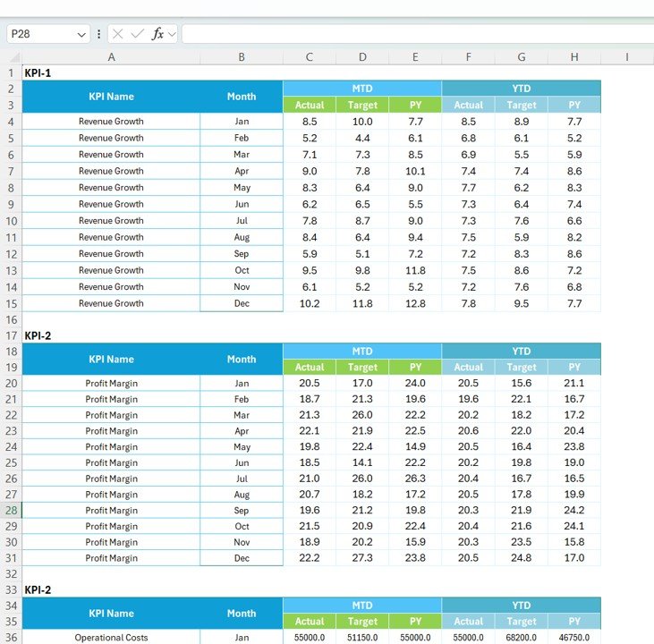Select column C header

(x=310, y=57)
